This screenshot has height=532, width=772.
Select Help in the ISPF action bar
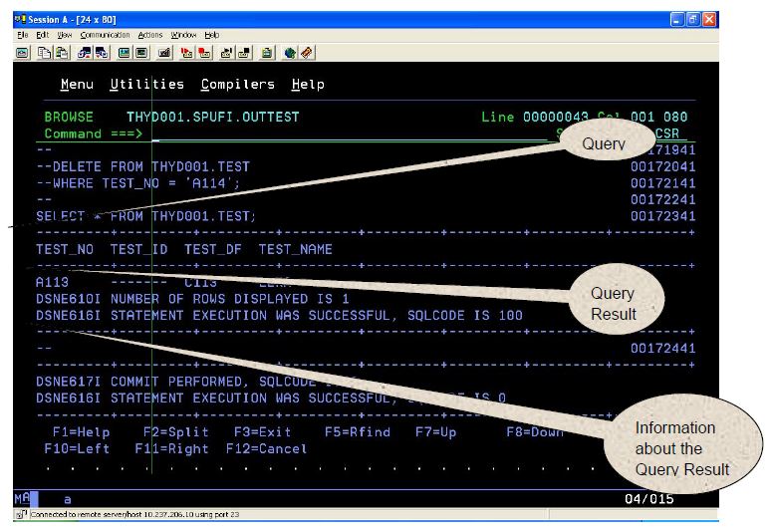tap(308, 85)
